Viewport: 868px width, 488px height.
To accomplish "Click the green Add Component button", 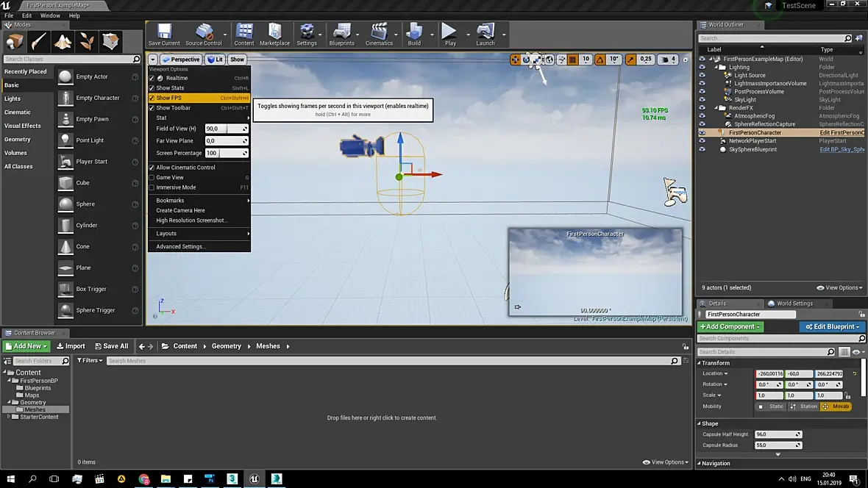I will [x=730, y=326].
